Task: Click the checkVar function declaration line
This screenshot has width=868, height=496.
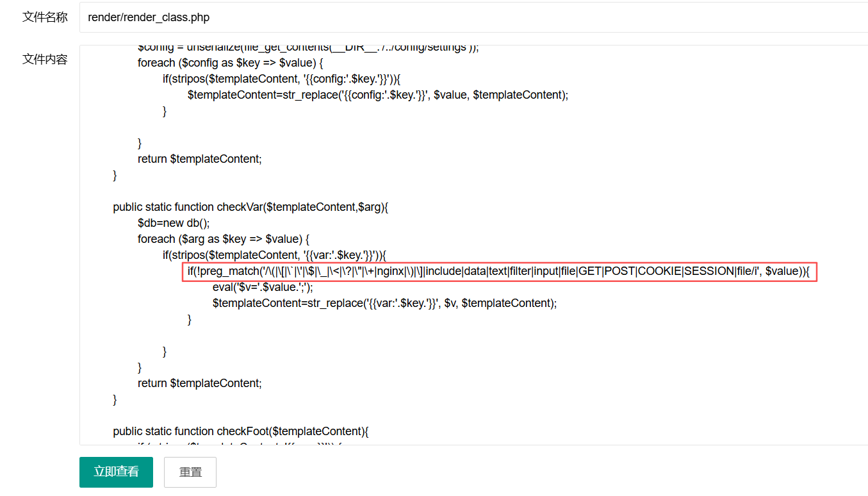Action: coord(250,207)
